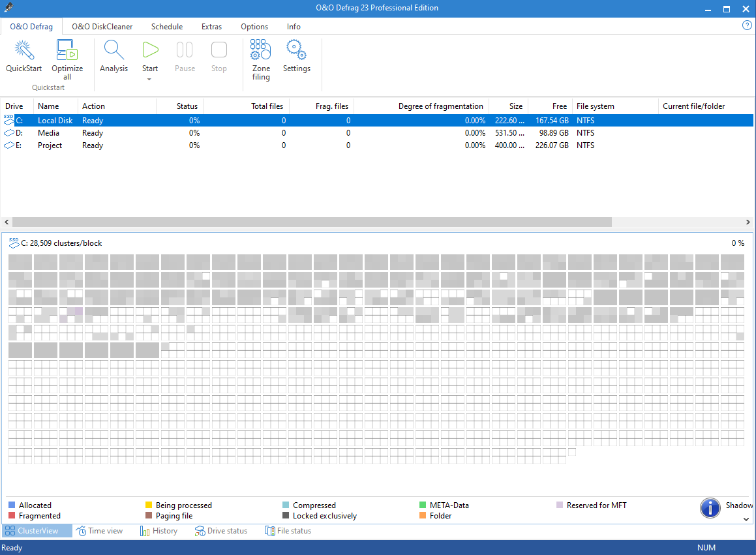Click the horizontal scrollbar thumb of drive list
The height and width of the screenshot is (555, 756).
click(x=312, y=222)
